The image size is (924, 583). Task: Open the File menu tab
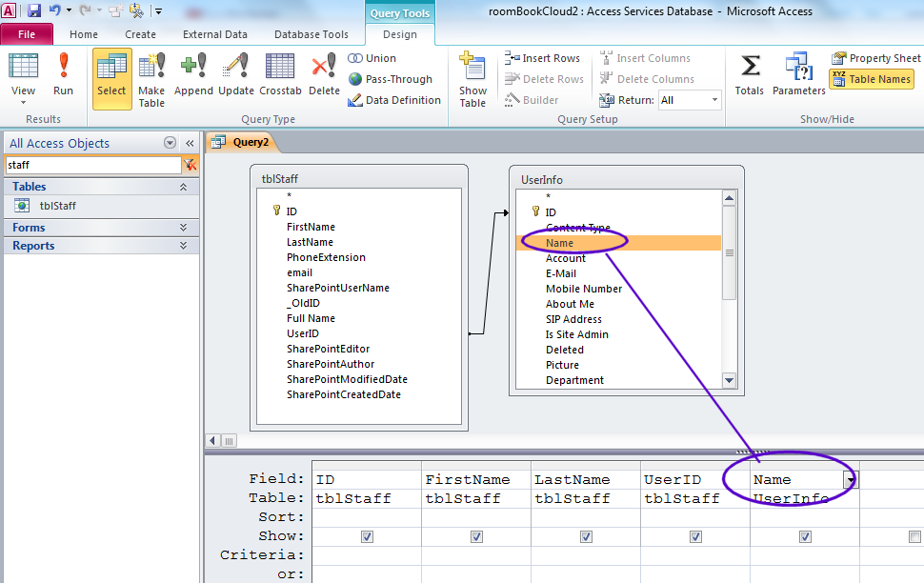[27, 34]
